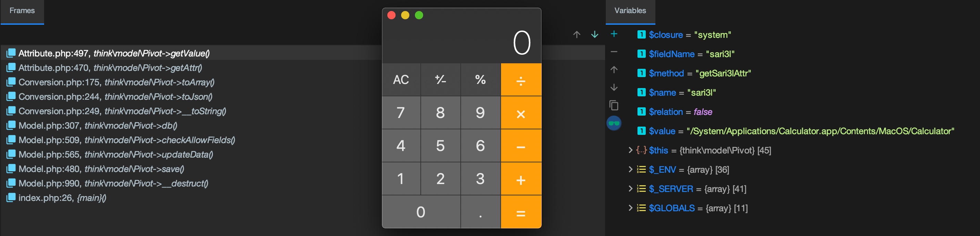980x236 pixels.
Task: Move watch down in Variables toolbar
Action: pyautogui.click(x=614, y=87)
